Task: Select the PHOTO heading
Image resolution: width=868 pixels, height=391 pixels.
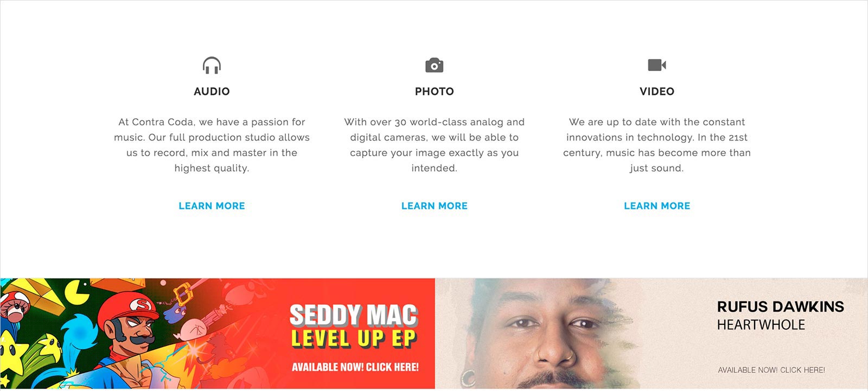Action: tap(434, 92)
